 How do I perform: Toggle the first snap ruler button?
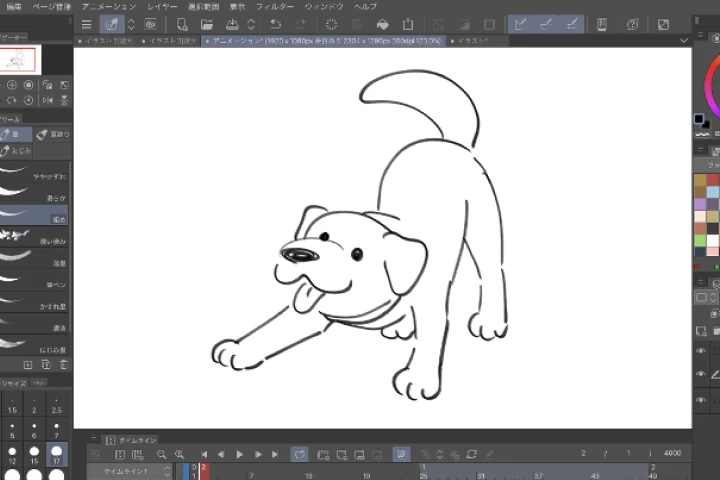coord(520,24)
